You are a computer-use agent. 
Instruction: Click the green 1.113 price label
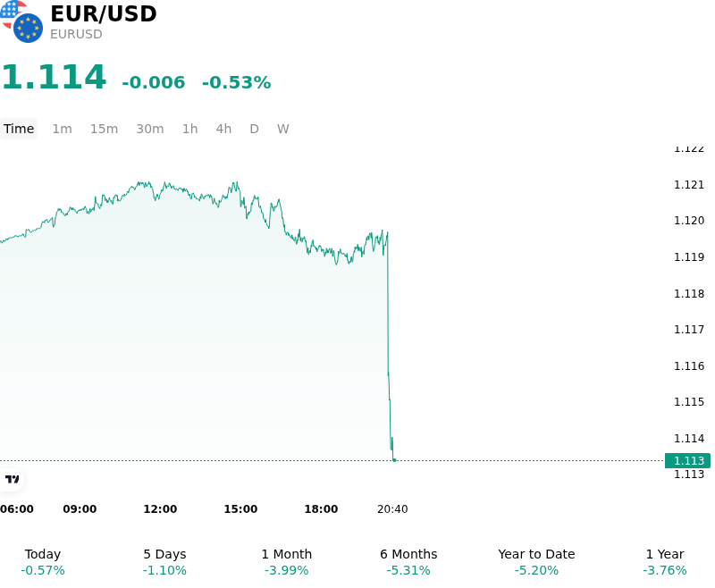687,460
